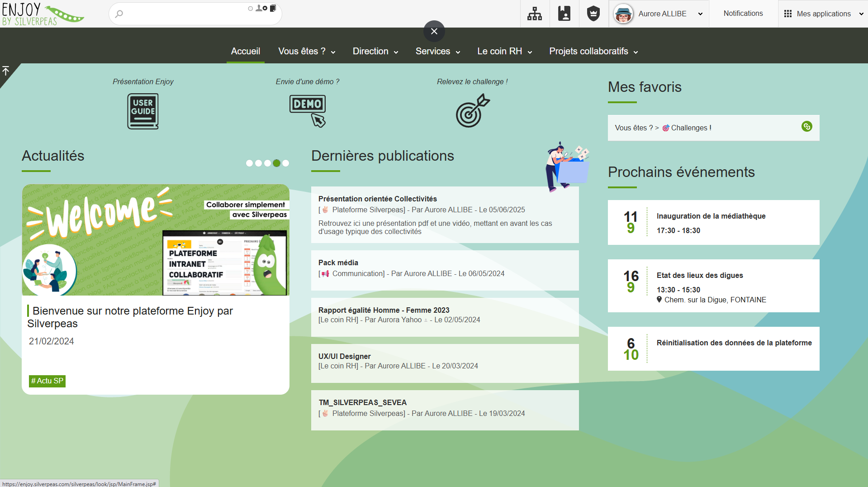The image size is (868, 487).
Task: Open the Notifications link
Action: click(743, 13)
